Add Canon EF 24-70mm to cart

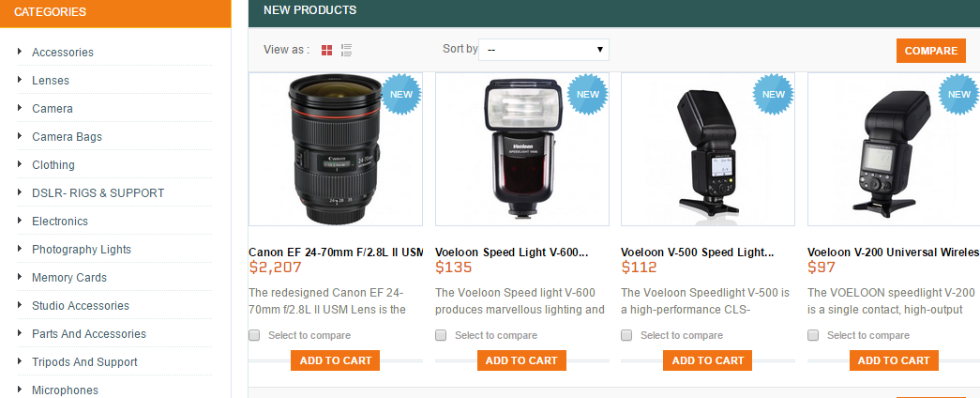(335, 360)
